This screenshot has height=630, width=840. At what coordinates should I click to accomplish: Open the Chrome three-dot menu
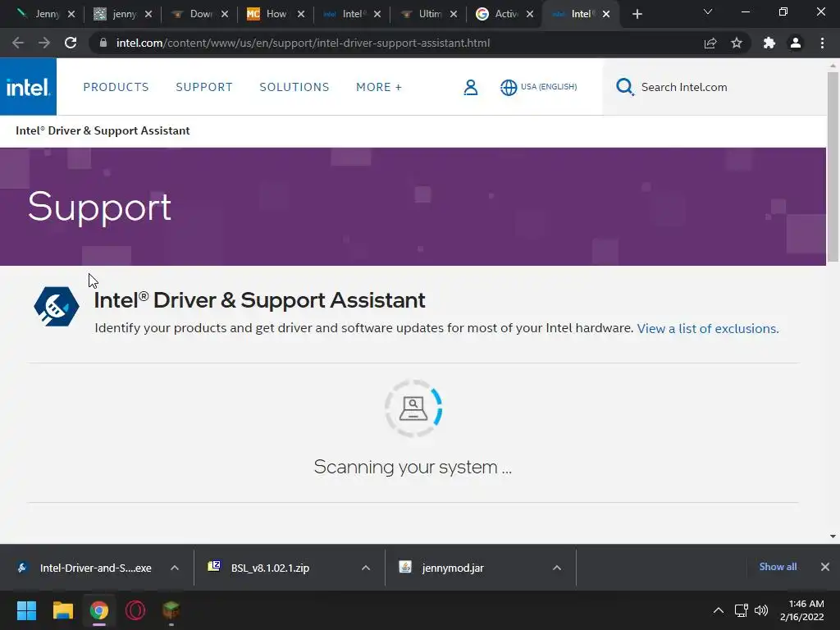(822, 43)
